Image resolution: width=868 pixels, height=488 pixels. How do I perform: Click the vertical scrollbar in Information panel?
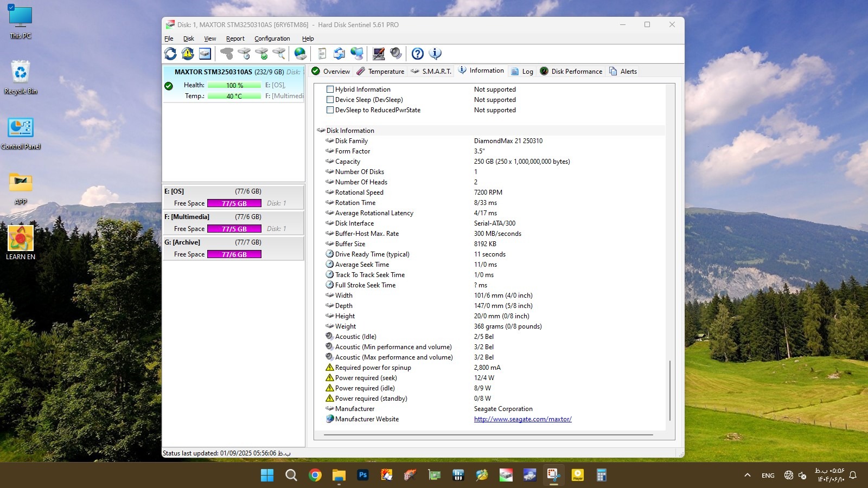(670, 390)
